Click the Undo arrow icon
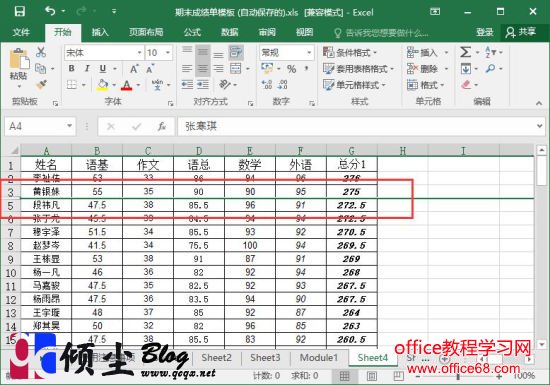The image size is (550, 385). [50, 11]
